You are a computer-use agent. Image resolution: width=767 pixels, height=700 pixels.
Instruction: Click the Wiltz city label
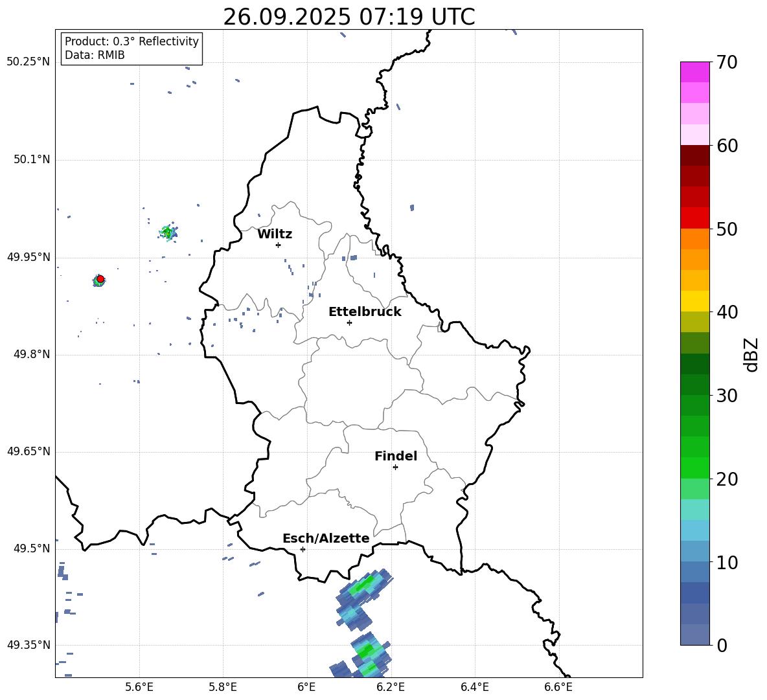tap(275, 234)
